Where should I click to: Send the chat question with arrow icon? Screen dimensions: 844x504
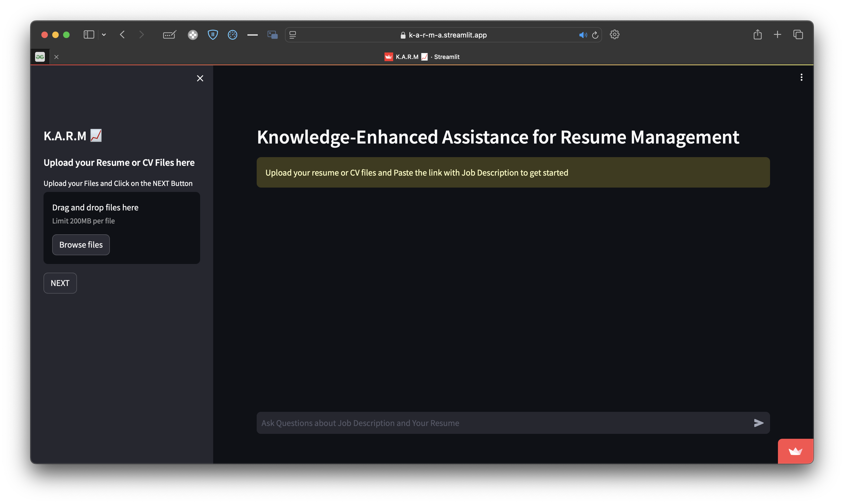758,423
